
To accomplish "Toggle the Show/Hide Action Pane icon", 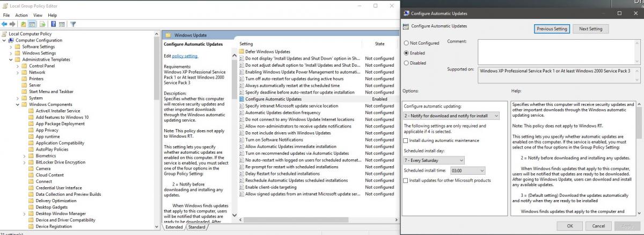I will click(62, 24).
